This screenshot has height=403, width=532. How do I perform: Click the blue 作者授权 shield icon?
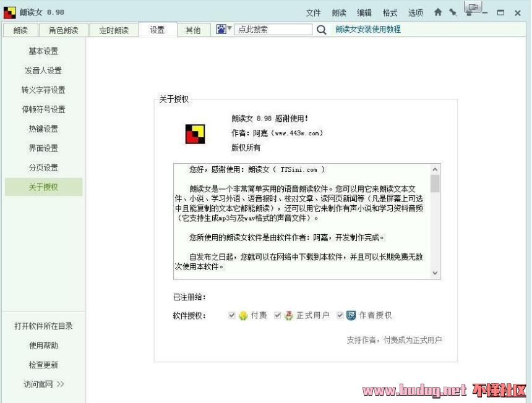click(351, 316)
